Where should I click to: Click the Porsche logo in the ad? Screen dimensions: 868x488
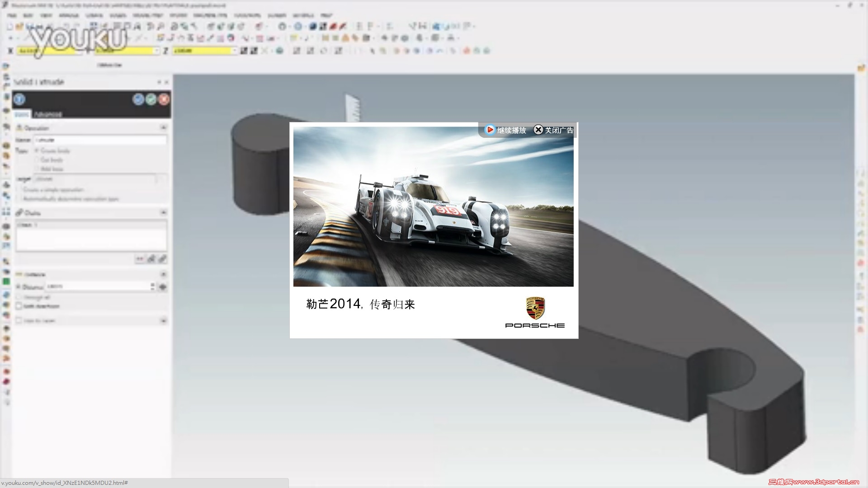tap(535, 312)
